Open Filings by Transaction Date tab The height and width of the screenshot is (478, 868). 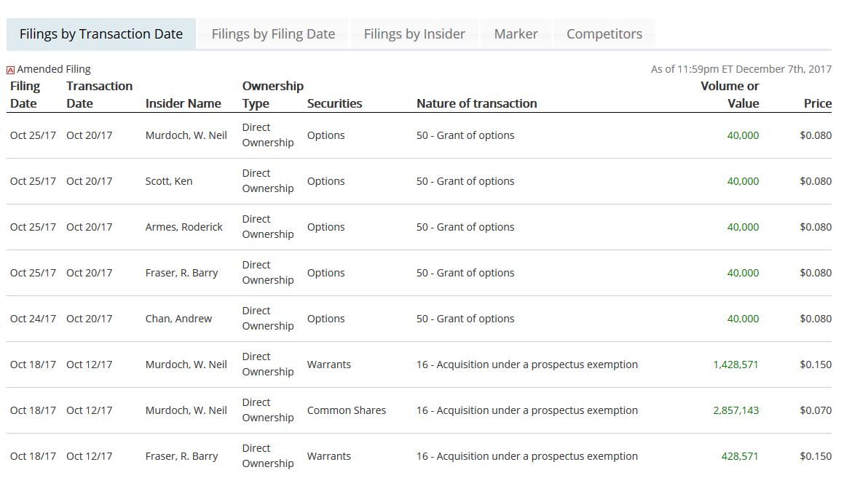(101, 34)
